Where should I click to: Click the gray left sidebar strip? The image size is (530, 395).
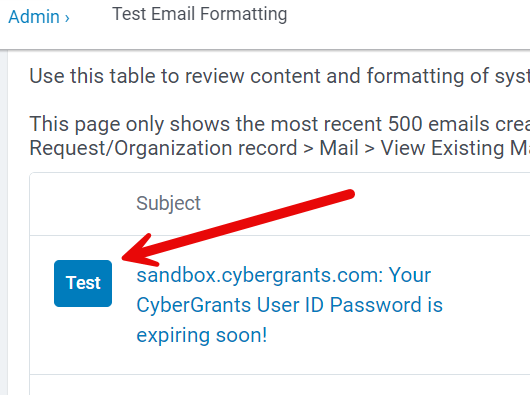click(x=3, y=222)
